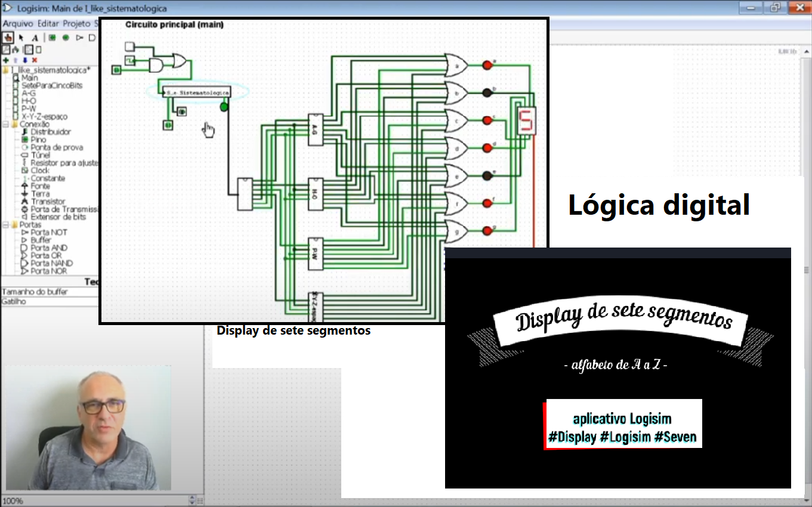Screen dimensions: 812x507
Task: Select the Text tool (A)
Action: pyautogui.click(x=35, y=38)
